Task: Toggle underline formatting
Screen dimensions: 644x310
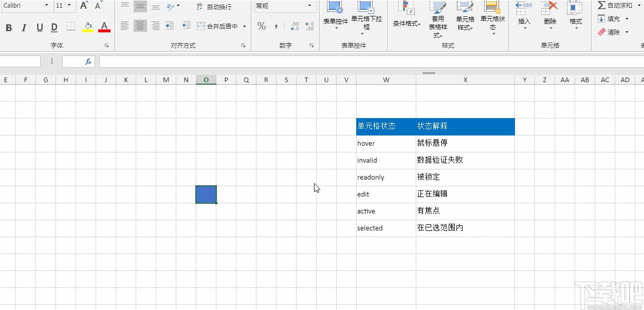Action: pyautogui.click(x=40, y=28)
